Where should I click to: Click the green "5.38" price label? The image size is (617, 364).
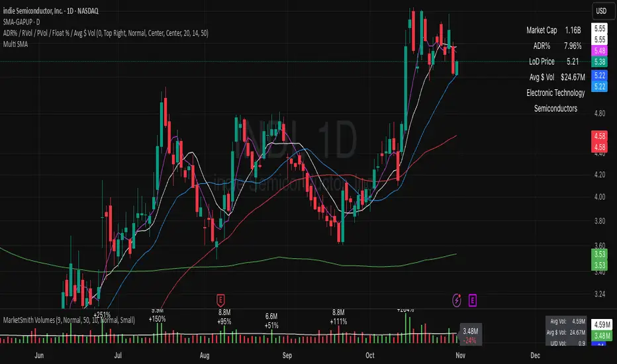(599, 62)
